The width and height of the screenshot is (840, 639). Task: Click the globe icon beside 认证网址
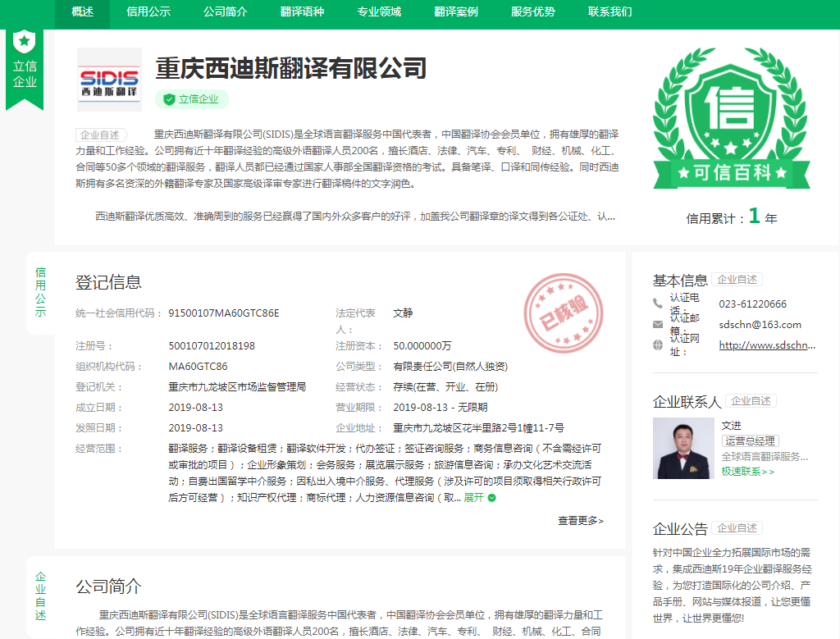(658, 345)
